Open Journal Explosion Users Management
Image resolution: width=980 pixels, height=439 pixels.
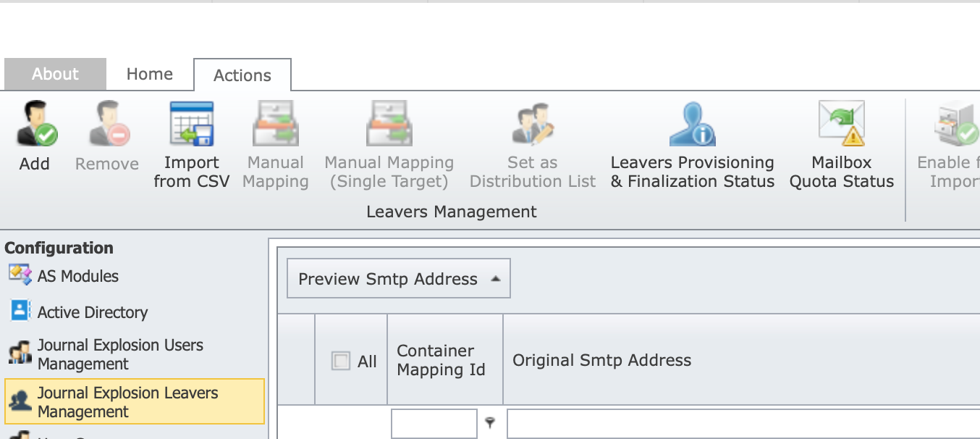(120, 354)
